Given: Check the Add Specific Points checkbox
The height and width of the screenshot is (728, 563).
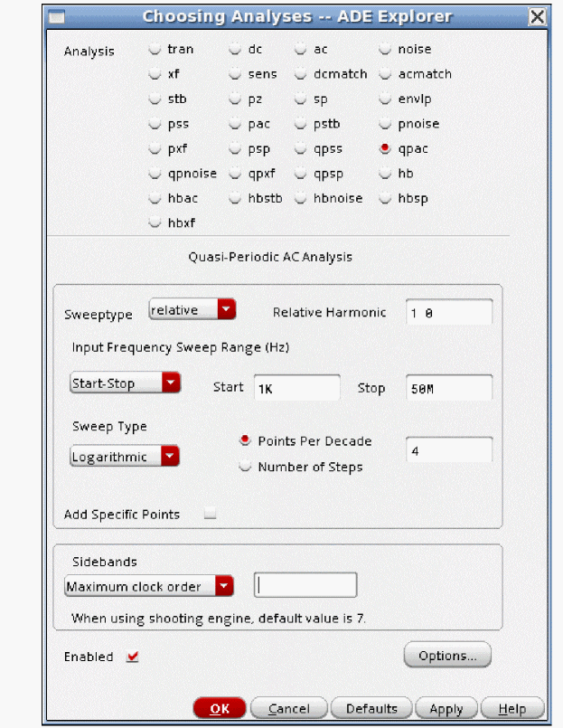Looking at the screenshot, I should [211, 514].
